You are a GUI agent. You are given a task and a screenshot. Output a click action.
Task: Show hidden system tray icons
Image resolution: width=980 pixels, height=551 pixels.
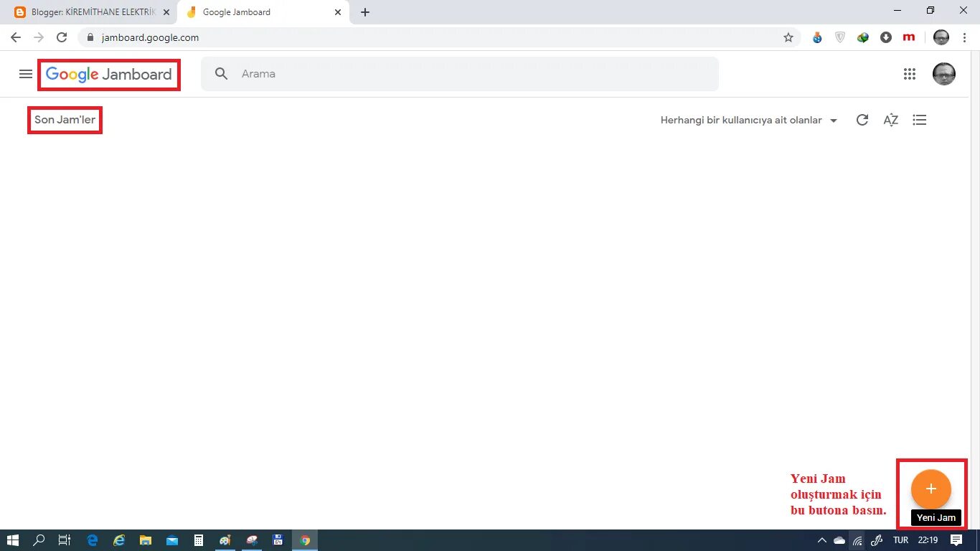[821, 540]
